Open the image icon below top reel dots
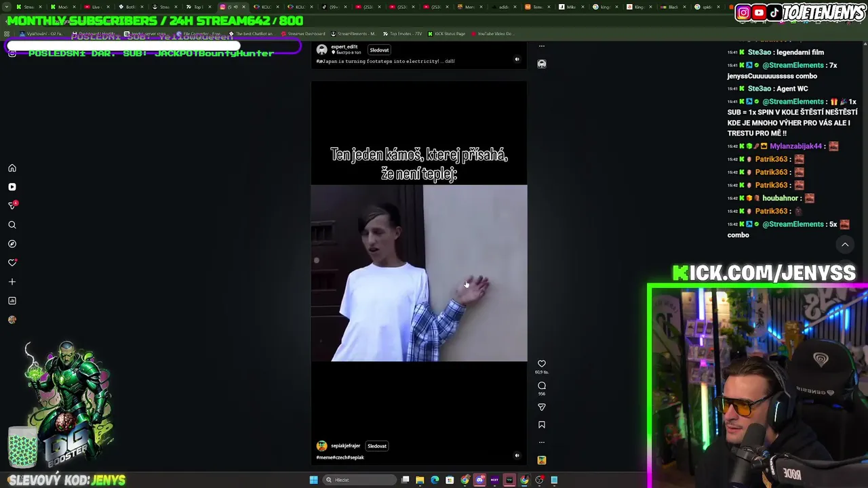Viewport: 868px width, 488px height. (542, 64)
